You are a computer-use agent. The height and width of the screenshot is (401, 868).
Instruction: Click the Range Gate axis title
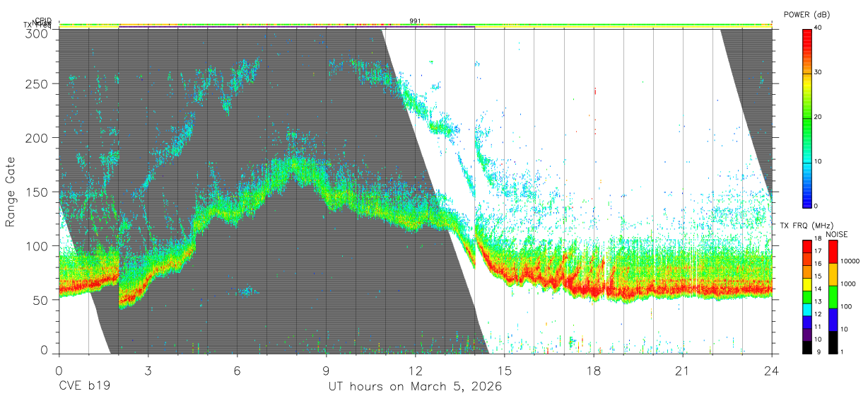pyautogui.click(x=11, y=192)
